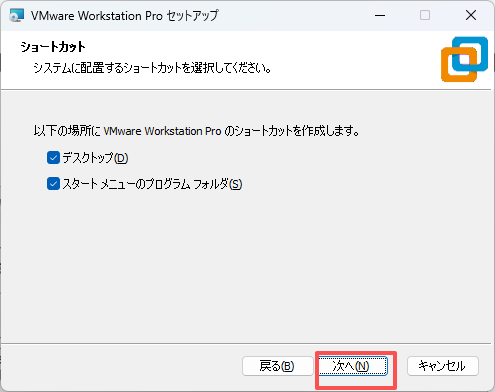Minimize the VMware setup window

(380, 15)
